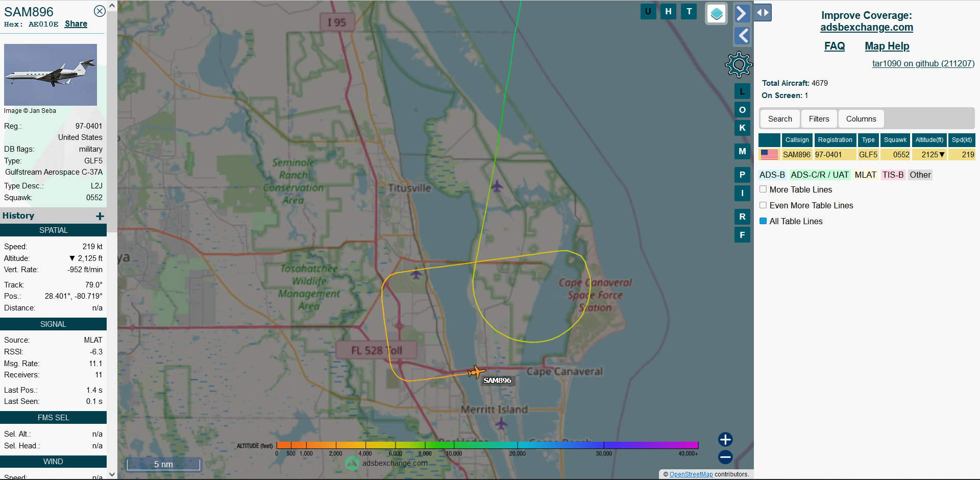Image resolution: width=980 pixels, height=480 pixels.
Task: Click the WIND section header
Action: point(53,462)
